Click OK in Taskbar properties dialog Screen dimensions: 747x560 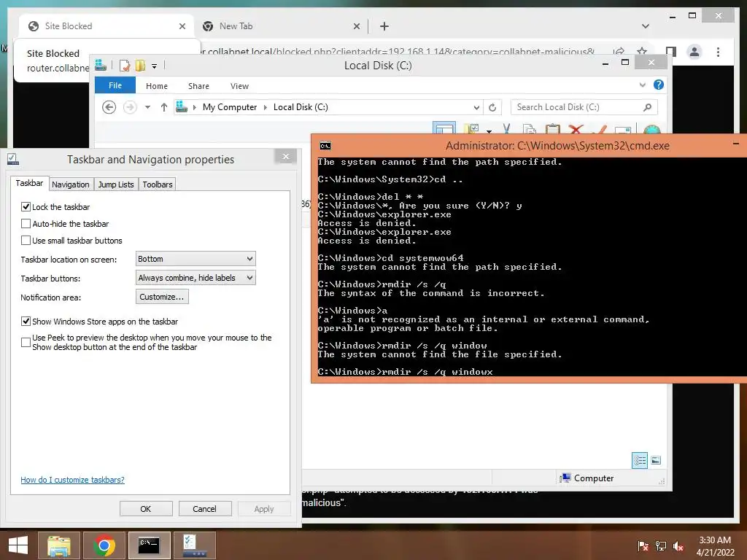(146, 508)
